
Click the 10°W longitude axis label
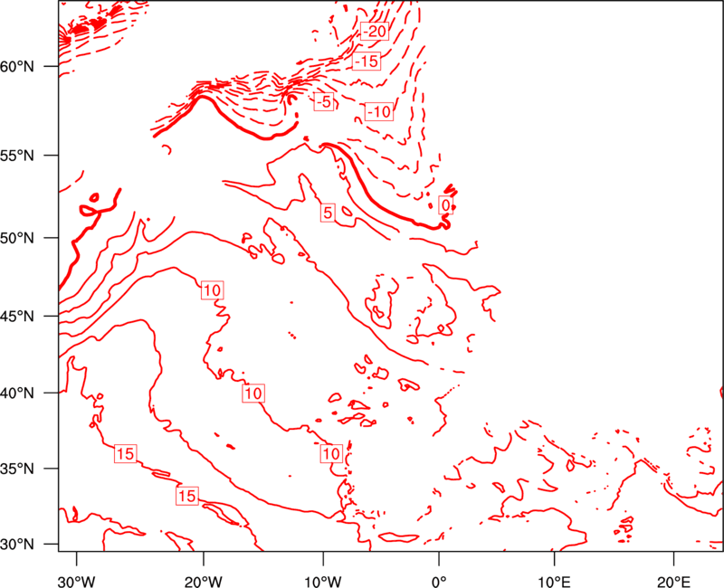click(323, 582)
